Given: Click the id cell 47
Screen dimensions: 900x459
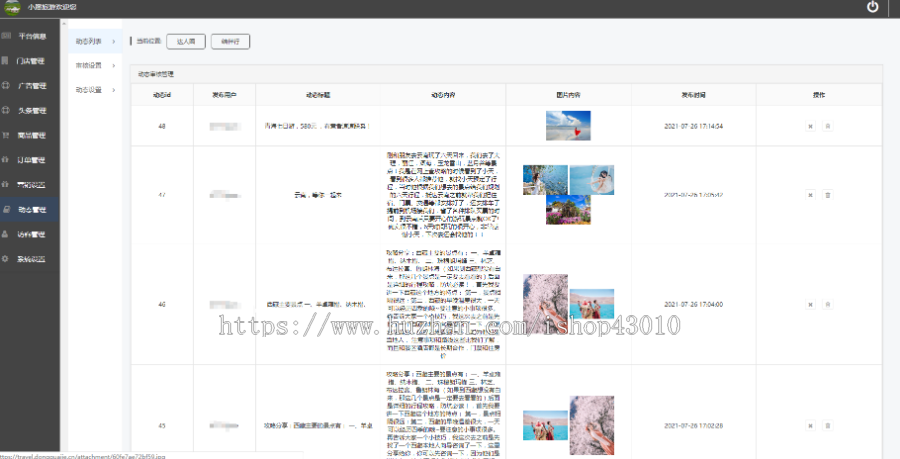Looking at the screenshot, I should pos(162,195).
